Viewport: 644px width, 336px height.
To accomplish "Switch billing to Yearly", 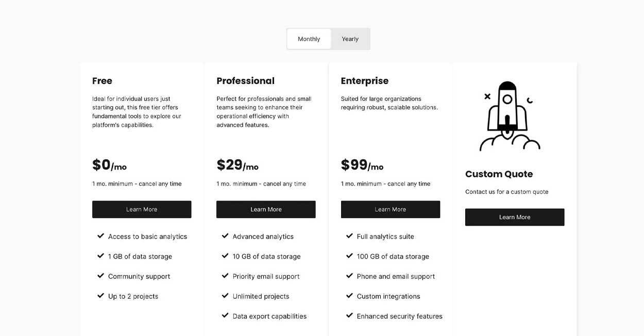I will click(x=350, y=39).
